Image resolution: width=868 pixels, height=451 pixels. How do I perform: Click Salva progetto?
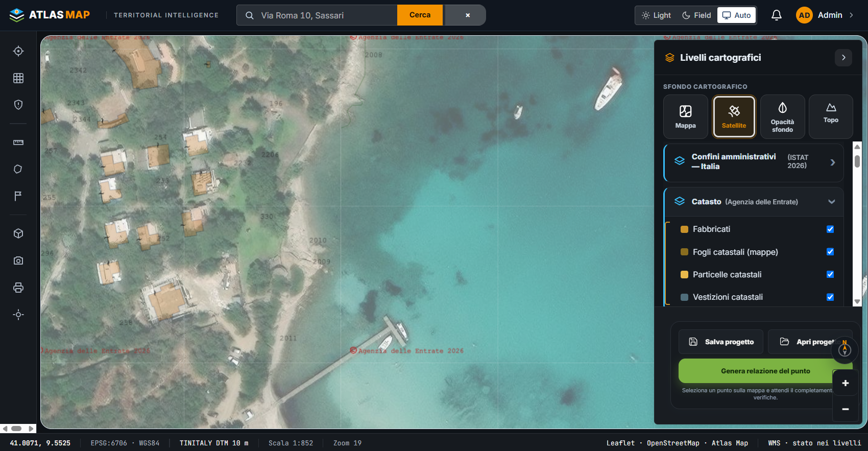(x=721, y=342)
